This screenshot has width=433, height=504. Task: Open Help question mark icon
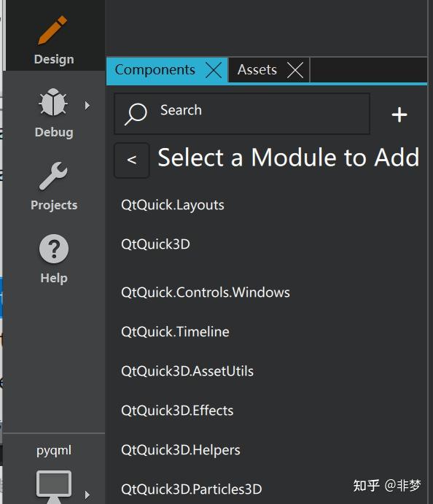point(54,249)
